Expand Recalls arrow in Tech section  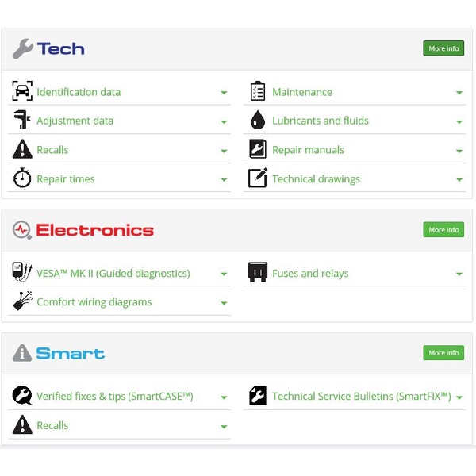click(x=224, y=151)
